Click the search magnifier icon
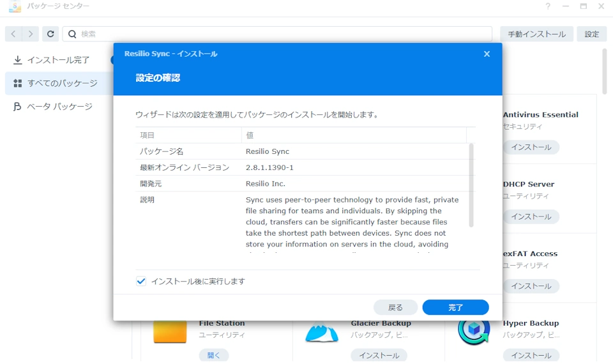The width and height of the screenshot is (613, 364). pyautogui.click(x=72, y=34)
